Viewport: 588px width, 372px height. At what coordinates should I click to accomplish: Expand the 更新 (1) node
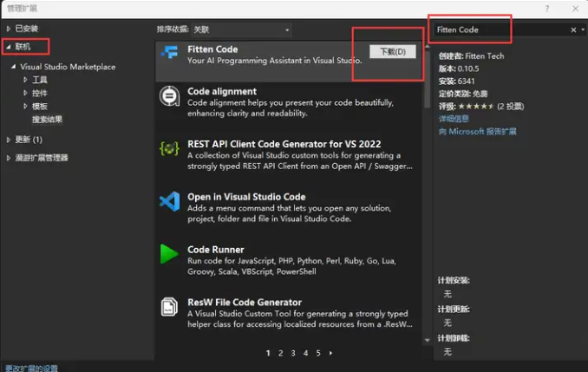[9, 140]
